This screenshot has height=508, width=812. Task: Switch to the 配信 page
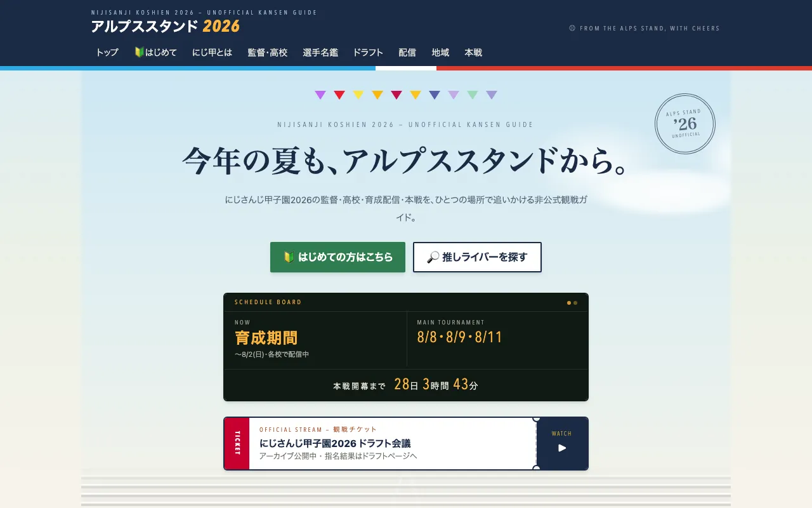click(x=407, y=53)
